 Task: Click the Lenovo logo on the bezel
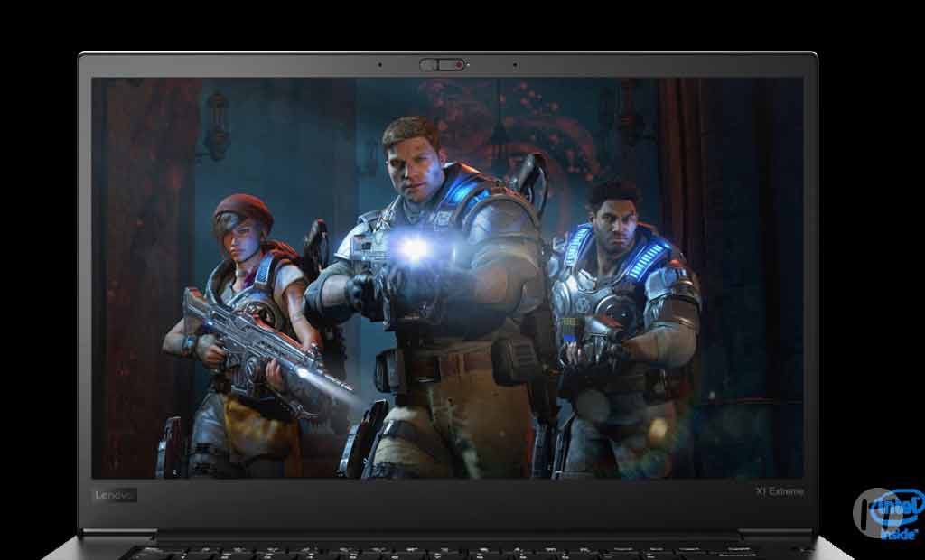[116, 495]
